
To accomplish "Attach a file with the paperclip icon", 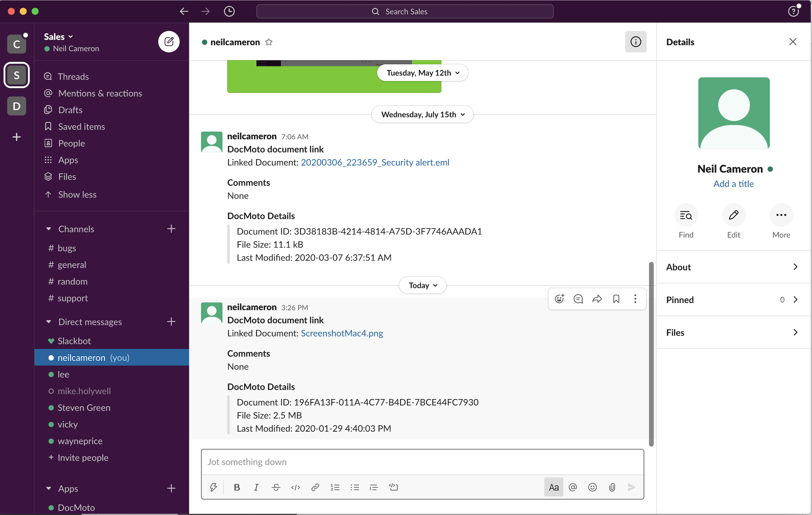I will (612, 487).
